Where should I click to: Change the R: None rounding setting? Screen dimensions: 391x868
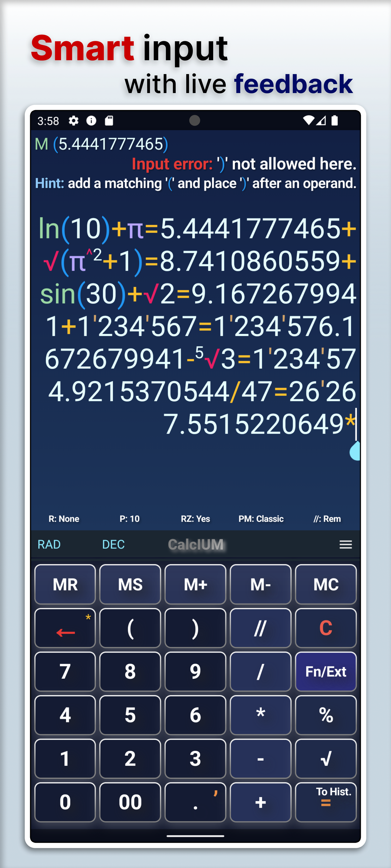[x=64, y=519]
